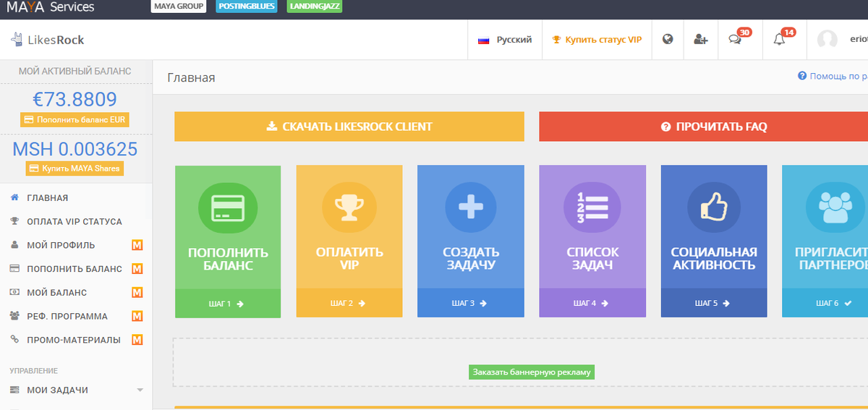Click the people icon in Пригласить партнеров tile

(x=836, y=208)
